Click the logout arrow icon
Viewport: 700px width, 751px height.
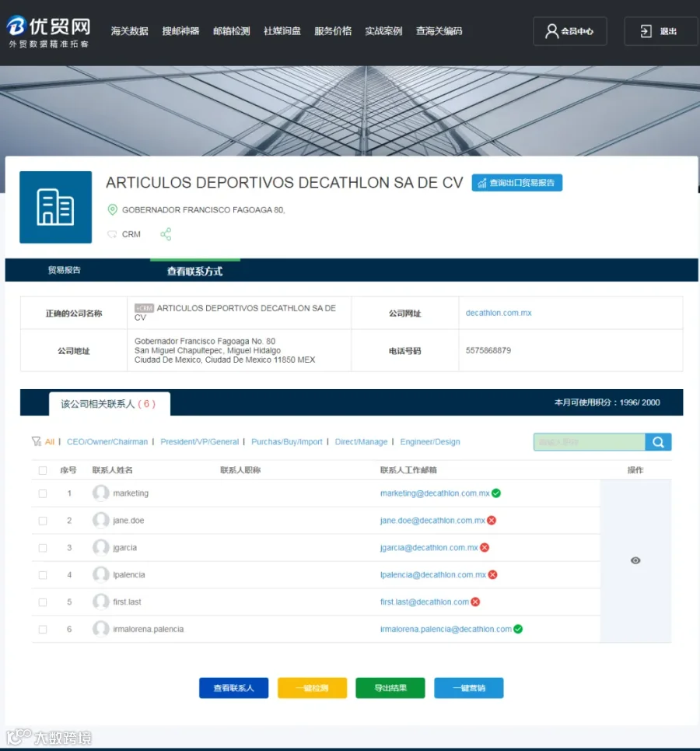[646, 31]
